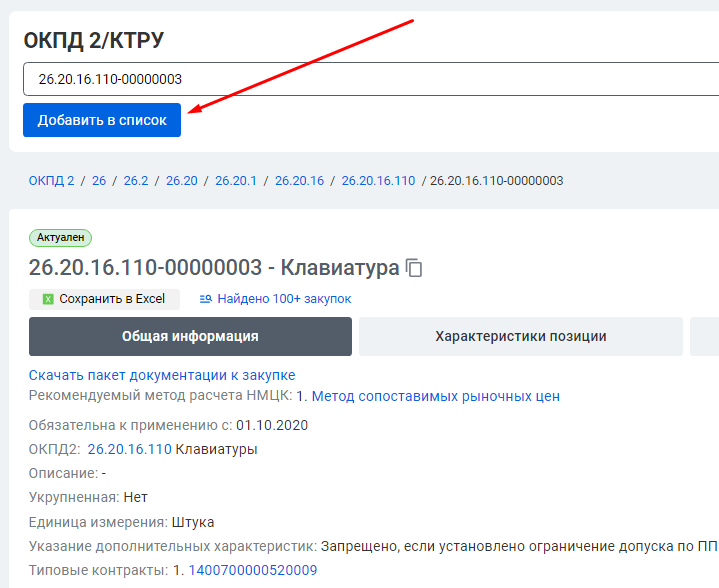Switch to Общая информация tab

tap(190, 336)
